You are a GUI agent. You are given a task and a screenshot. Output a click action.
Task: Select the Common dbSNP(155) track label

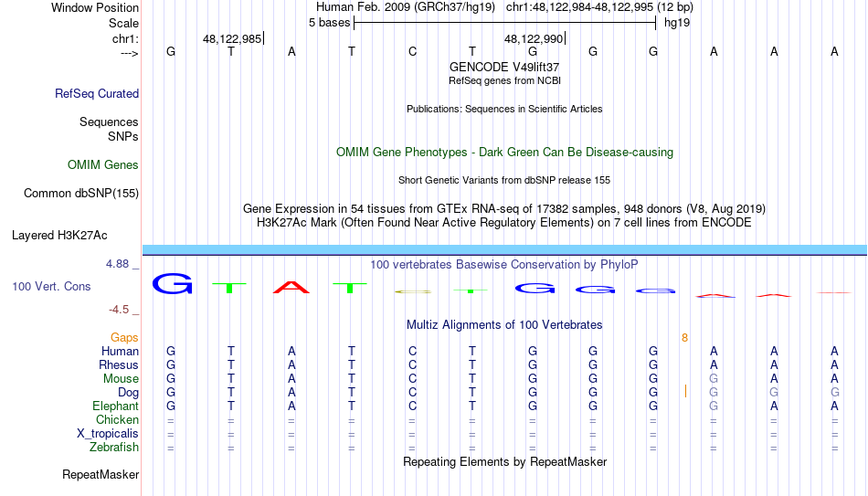point(81,194)
